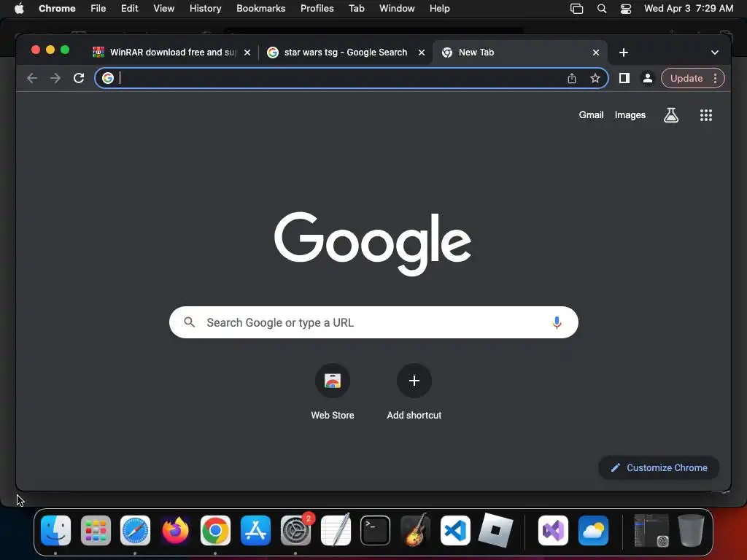The width and height of the screenshot is (747, 560).
Task: Open the Google apps grid
Action: (x=706, y=114)
